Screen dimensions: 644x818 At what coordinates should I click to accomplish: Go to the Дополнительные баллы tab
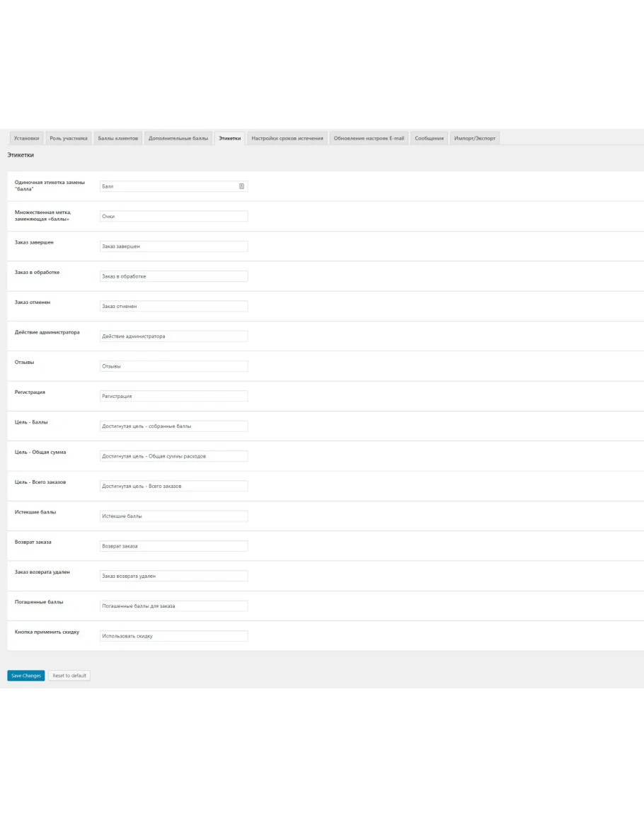point(178,138)
